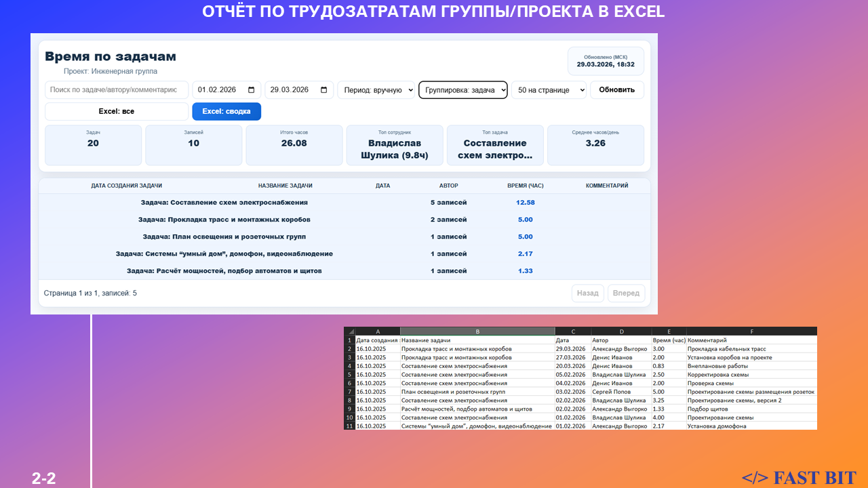The height and width of the screenshot is (488, 868).
Task: Click the 'Excel: сводка' export button
Action: (x=226, y=111)
